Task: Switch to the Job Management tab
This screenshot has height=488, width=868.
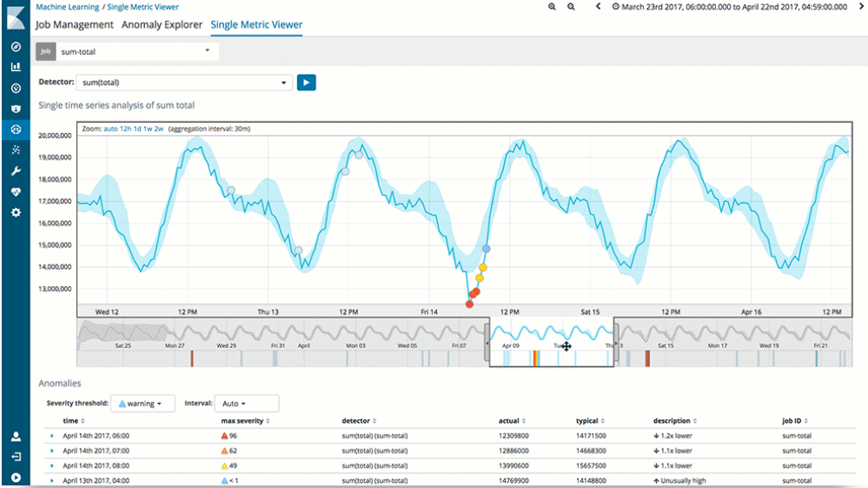Action: point(74,24)
